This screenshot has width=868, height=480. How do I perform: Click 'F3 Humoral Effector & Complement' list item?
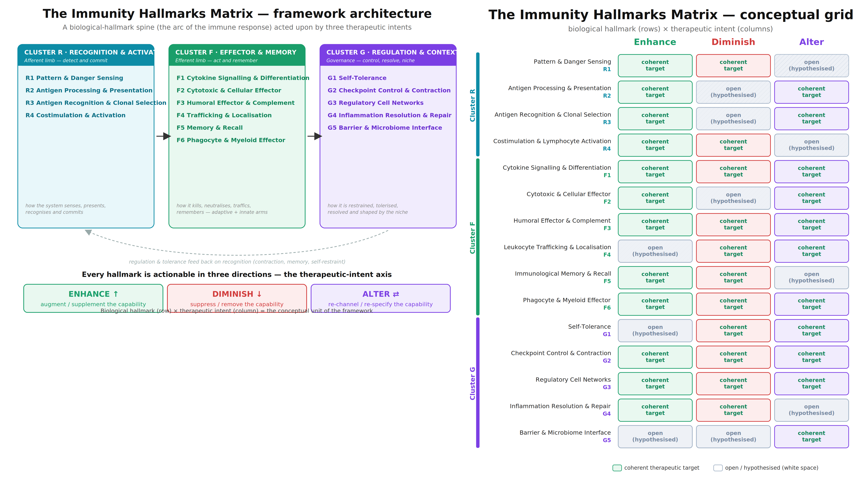[x=235, y=103]
